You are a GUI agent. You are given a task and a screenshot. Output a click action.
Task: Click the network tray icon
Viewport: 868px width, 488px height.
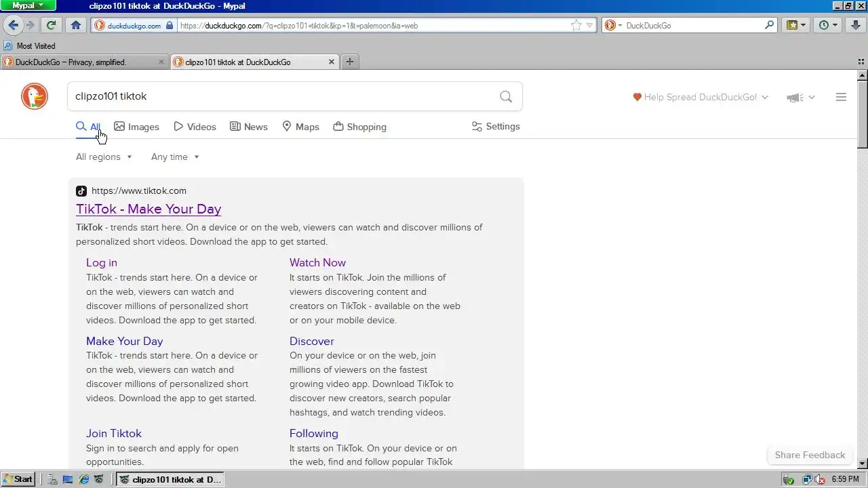pyautogui.click(x=807, y=479)
